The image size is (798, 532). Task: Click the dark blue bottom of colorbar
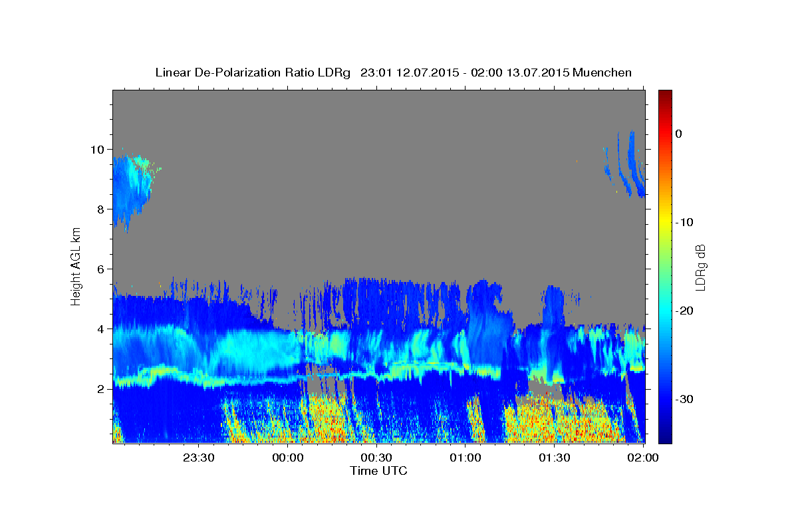point(665,436)
